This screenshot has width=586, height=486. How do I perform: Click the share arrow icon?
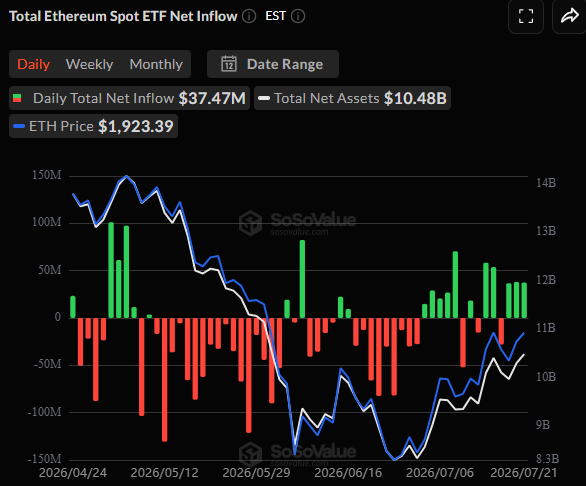pyautogui.click(x=570, y=16)
